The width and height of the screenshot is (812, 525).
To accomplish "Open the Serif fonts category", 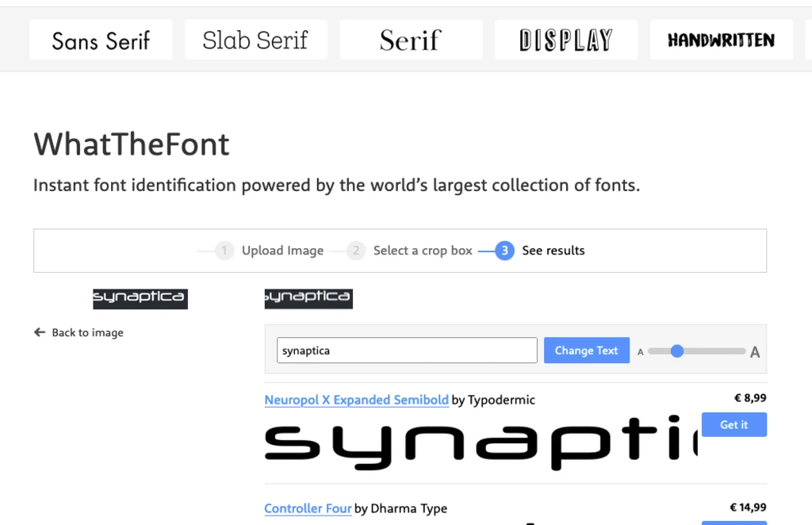I will tap(410, 39).
